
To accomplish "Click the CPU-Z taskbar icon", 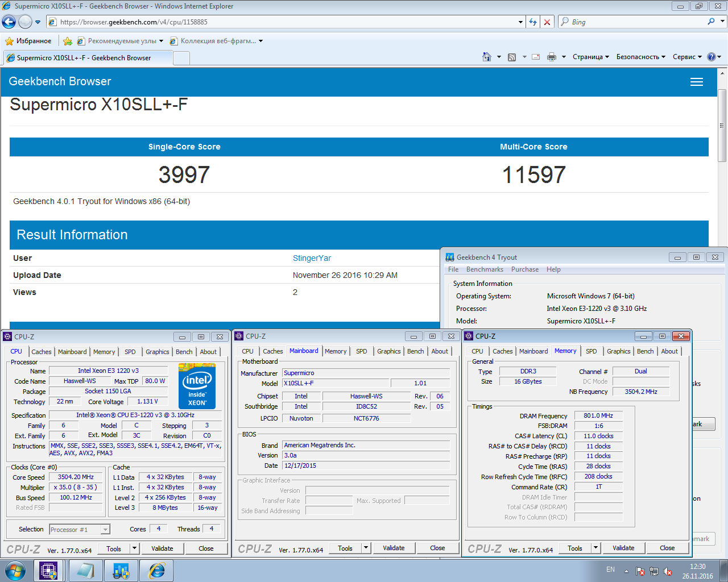I will click(48, 571).
